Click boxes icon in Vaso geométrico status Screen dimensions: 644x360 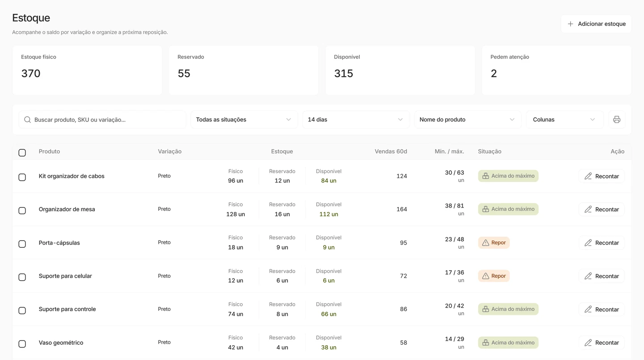pos(485,343)
